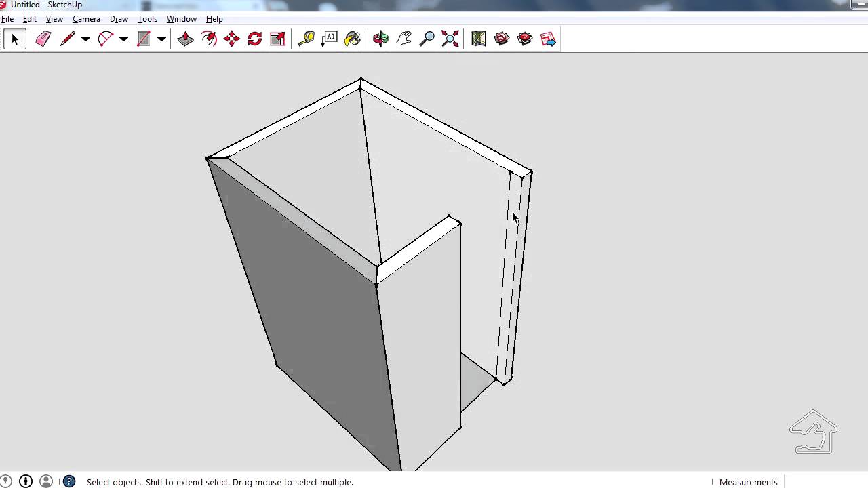Expand the Line tool dropdown arrow
The image size is (868, 488).
(x=85, y=39)
